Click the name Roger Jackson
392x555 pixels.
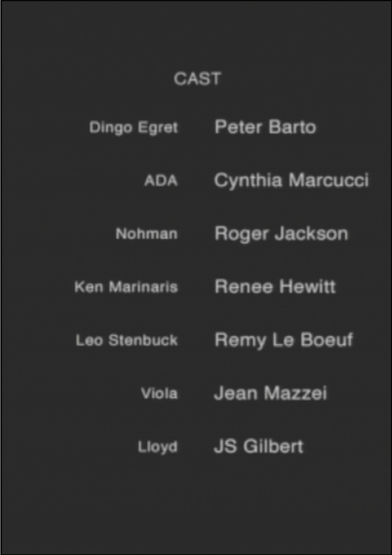pyautogui.click(x=281, y=234)
